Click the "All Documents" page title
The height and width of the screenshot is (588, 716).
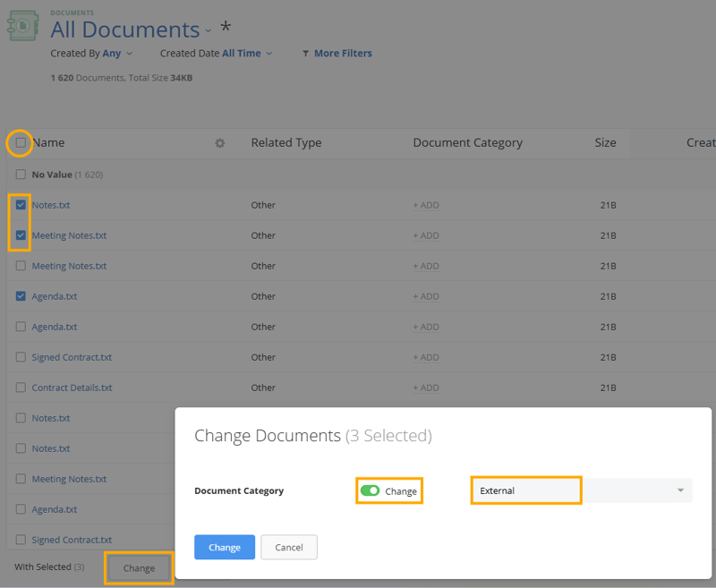(125, 30)
